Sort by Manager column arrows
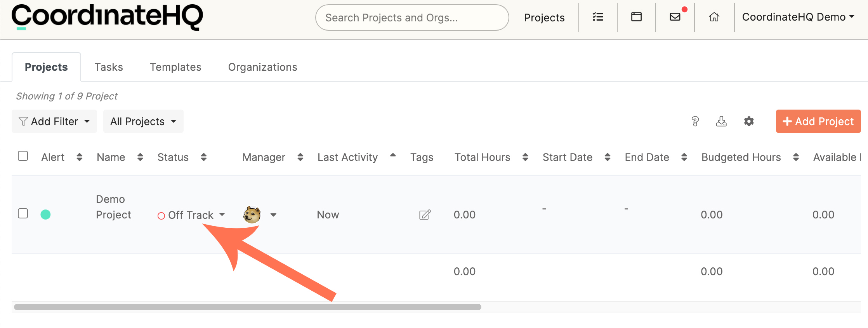868x328 pixels. [x=300, y=157]
